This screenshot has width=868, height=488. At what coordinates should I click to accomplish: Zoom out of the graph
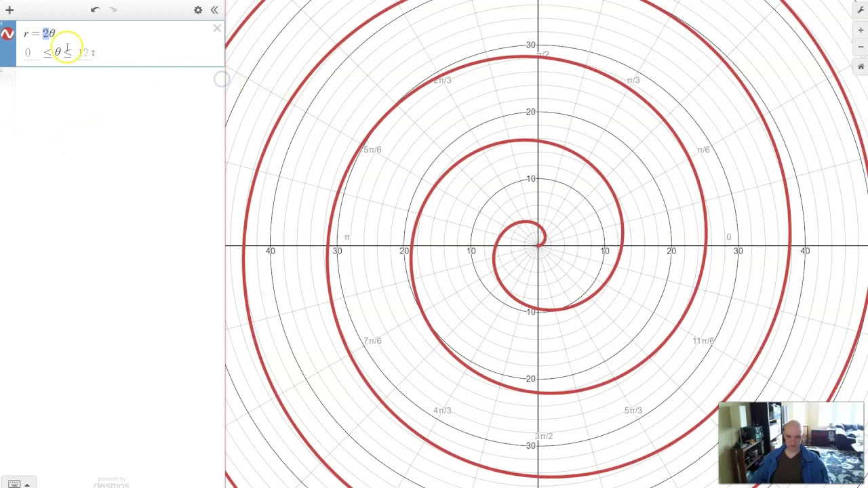861,46
